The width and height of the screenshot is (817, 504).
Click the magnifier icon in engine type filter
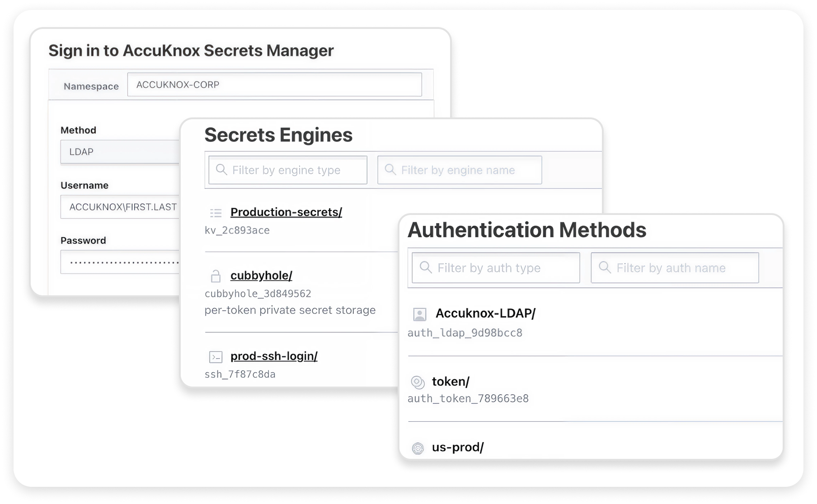tap(221, 170)
